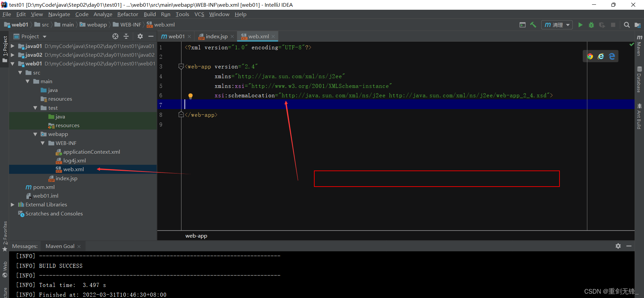Open the Ant Build tool window

pyautogui.click(x=639, y=116)
